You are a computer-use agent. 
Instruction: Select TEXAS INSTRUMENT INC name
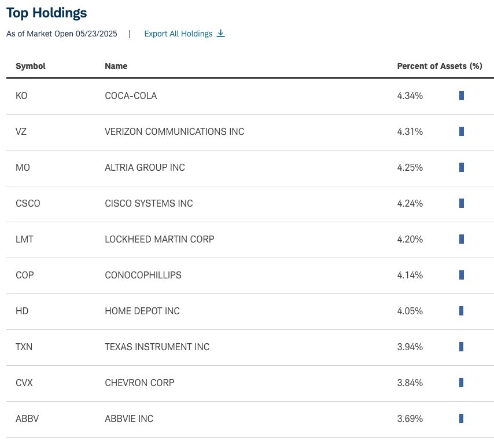[157, 347]
